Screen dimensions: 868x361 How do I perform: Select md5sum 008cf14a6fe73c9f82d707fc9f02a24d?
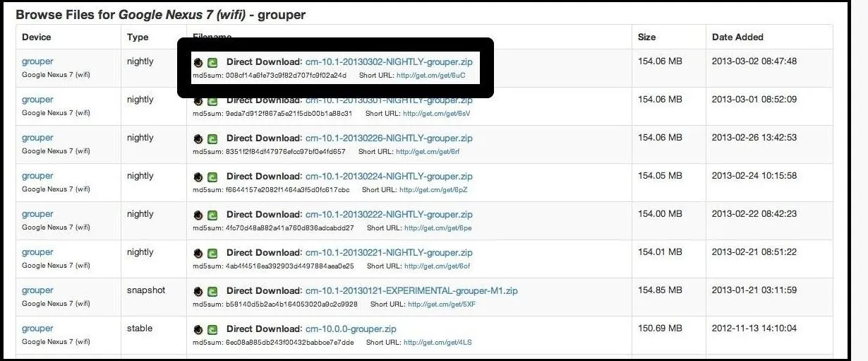pos(287,75)
